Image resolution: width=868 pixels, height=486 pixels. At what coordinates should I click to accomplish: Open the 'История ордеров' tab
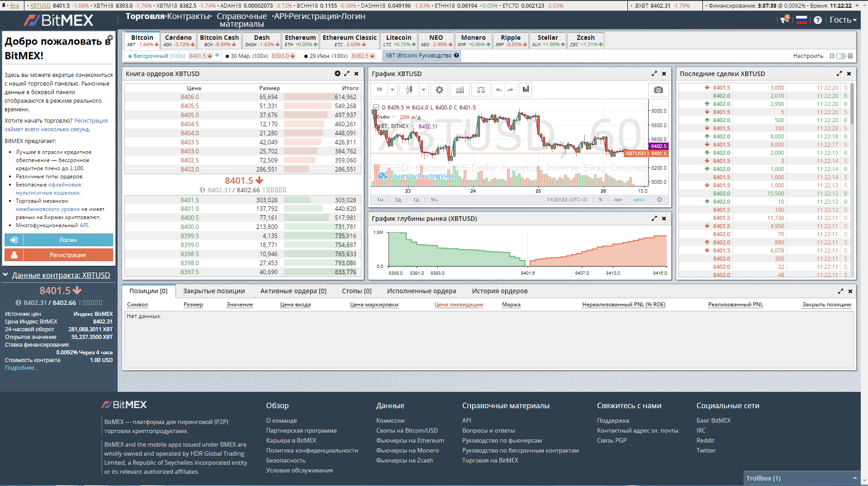[499, 291]
